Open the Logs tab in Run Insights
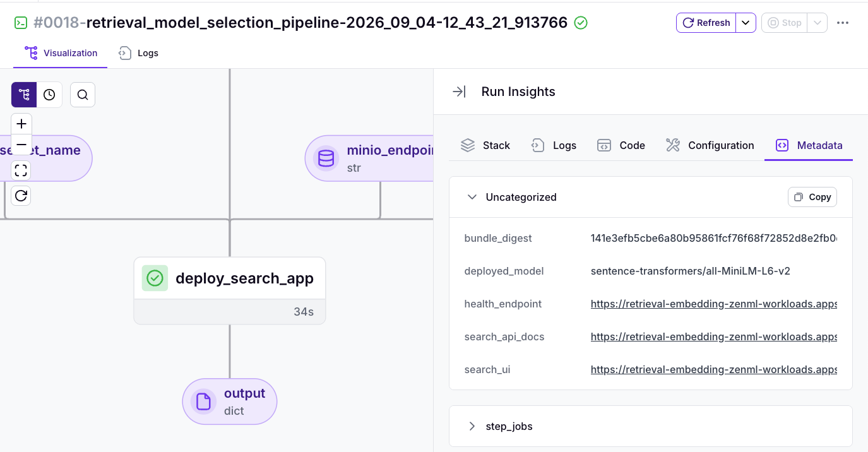The width and height of the screenshot is (868, 452). (554, 145)
